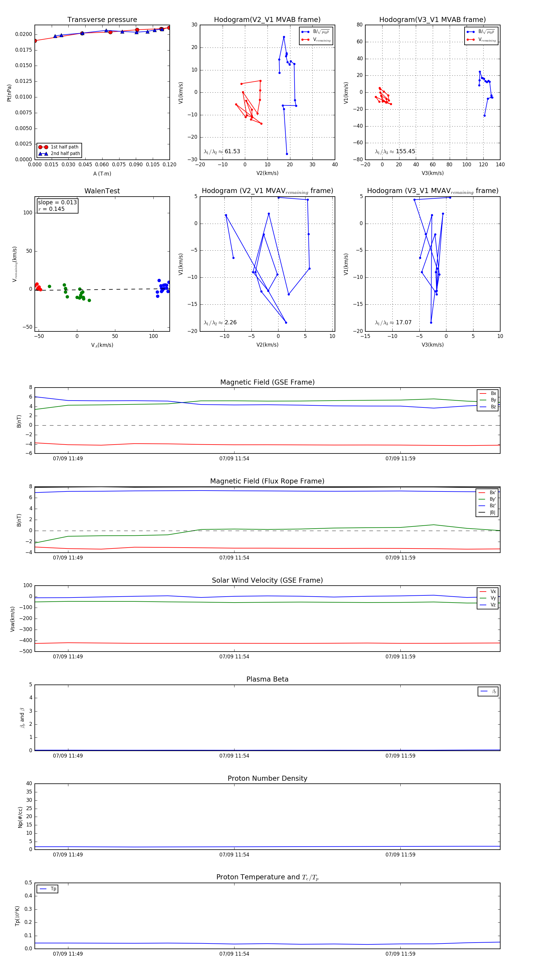Click the βp legend in Plasma Beta plot
Viewport: 535px width, 980px height.
(x=488, y=691)
